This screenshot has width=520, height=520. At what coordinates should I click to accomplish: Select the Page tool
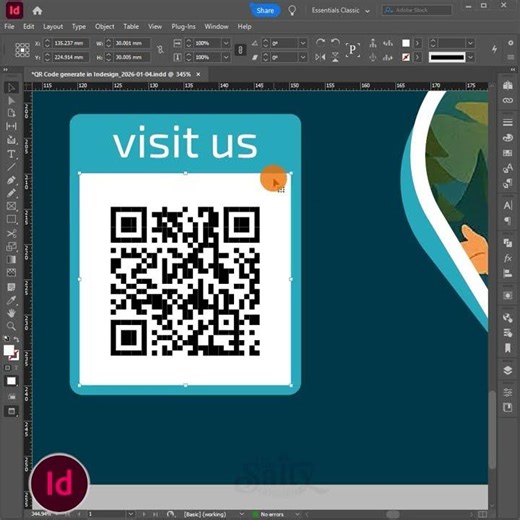(11, 113)
